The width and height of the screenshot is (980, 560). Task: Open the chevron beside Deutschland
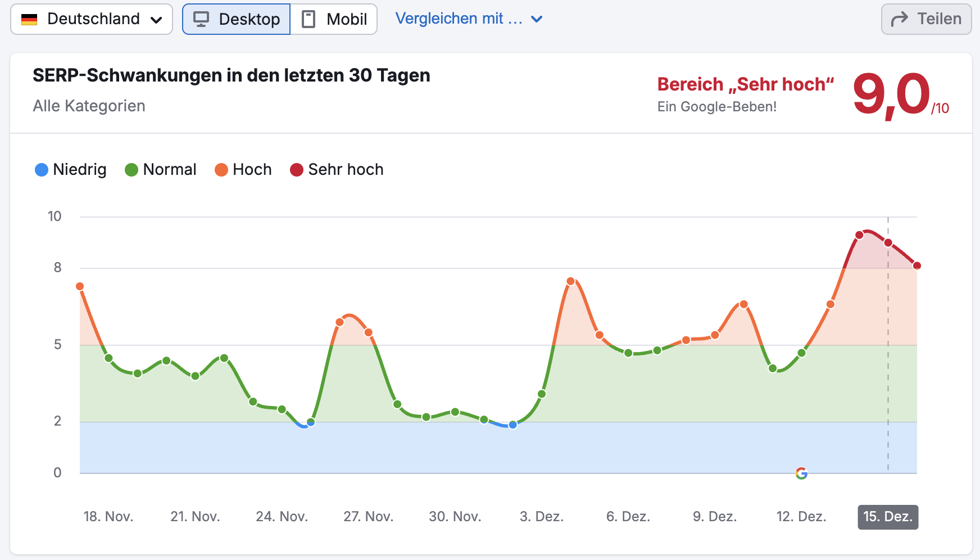(x=157, y=19)
